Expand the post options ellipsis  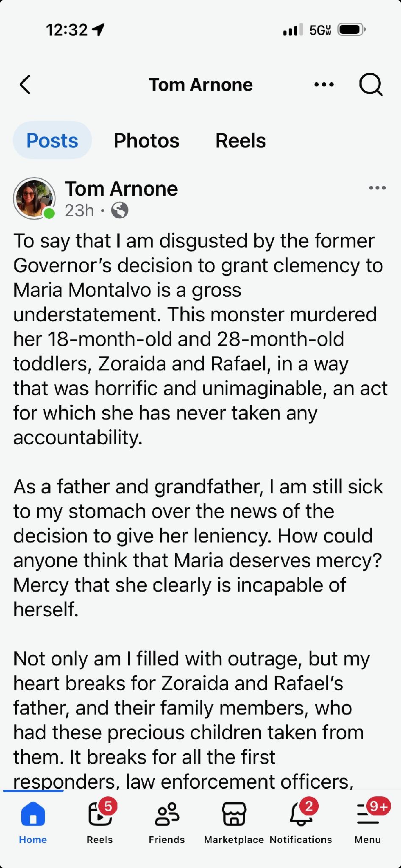click(x=377, y=188)
